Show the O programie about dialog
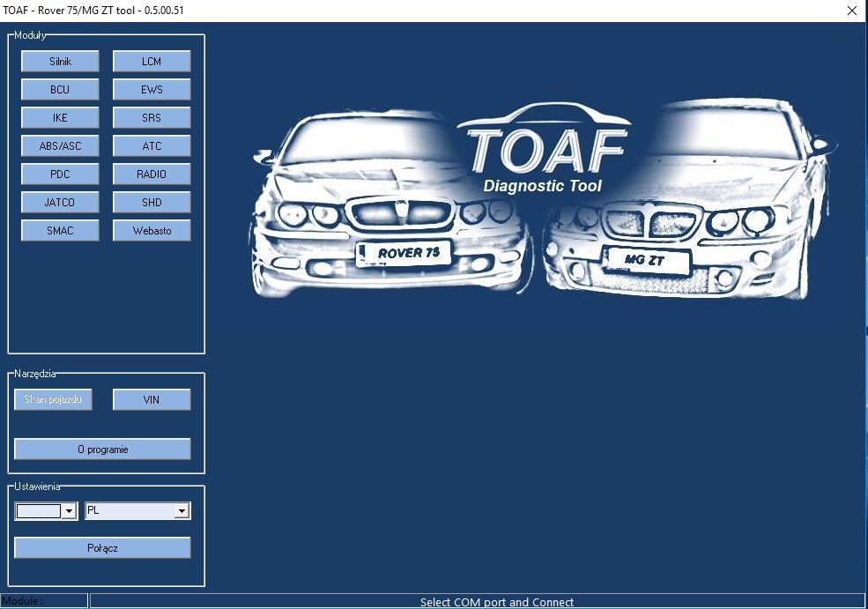Screen dimensions: 868x609 pos(102,449)
